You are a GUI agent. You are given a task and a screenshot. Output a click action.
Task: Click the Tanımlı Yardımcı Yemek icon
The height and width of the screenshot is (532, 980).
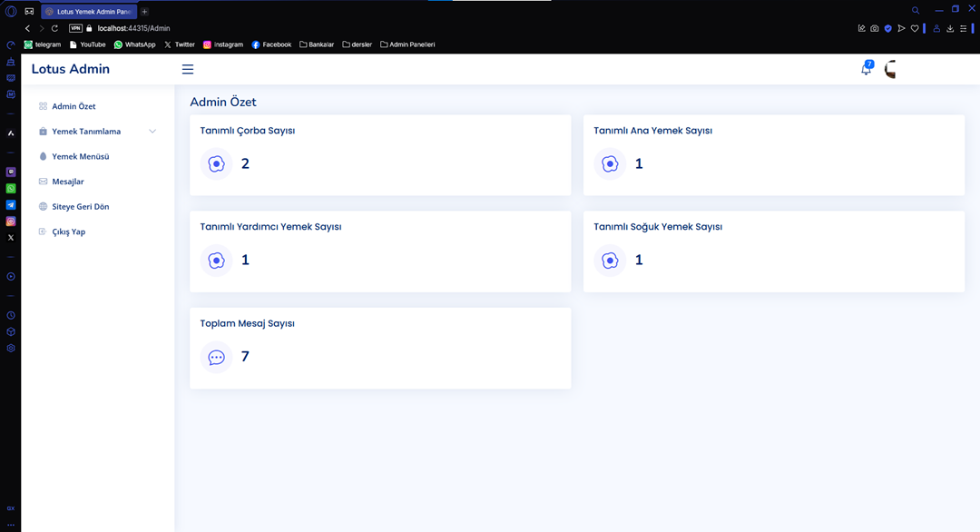216,261
